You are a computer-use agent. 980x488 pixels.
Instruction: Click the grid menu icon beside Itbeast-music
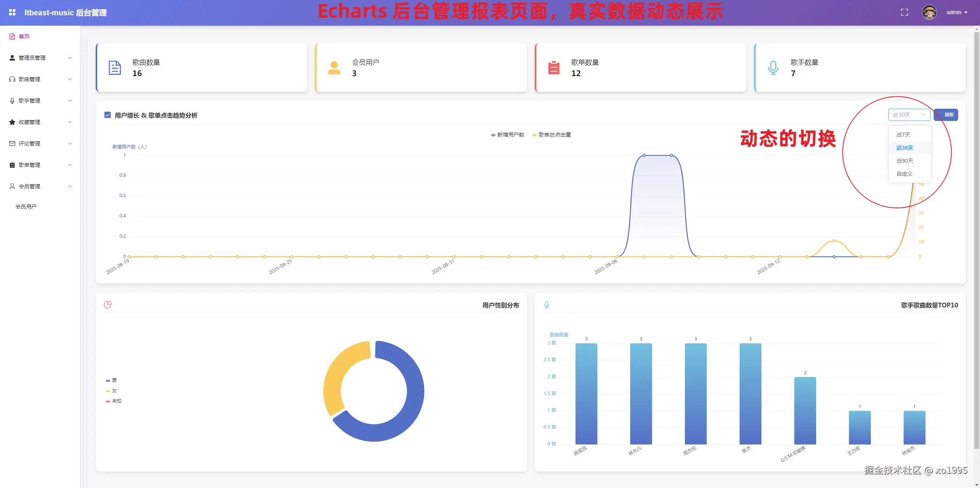click(12, 12)
